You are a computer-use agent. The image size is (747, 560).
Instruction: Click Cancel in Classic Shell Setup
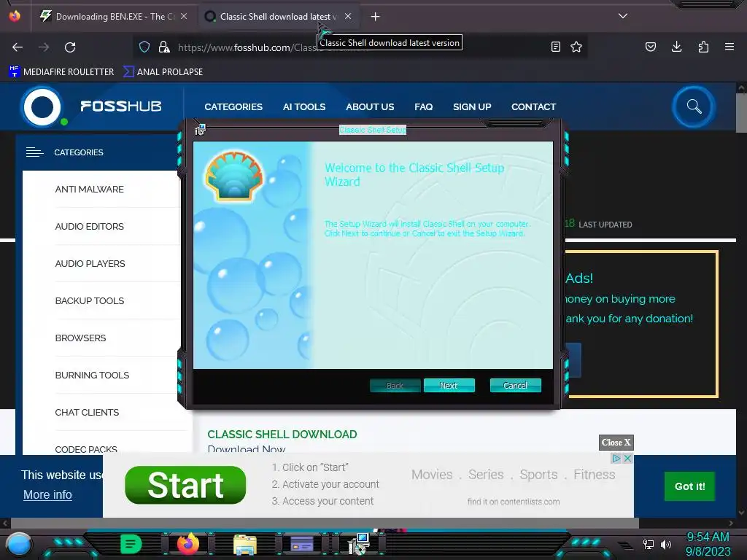tap(516, 386)
